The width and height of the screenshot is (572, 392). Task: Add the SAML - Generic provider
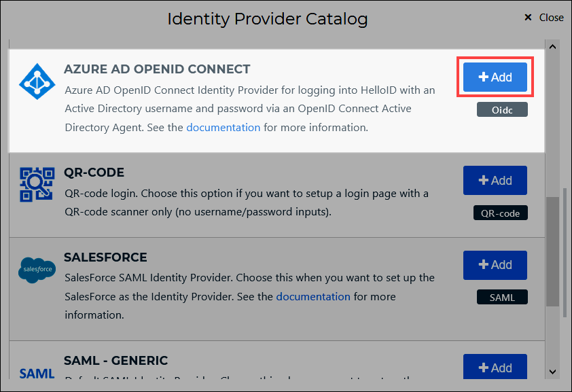pos(495,366)
